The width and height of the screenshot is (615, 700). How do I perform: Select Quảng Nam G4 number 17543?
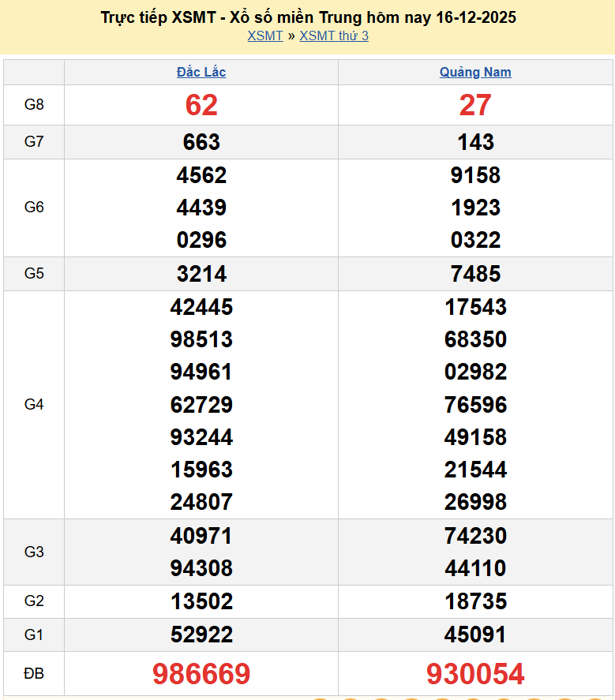point(475,307)
